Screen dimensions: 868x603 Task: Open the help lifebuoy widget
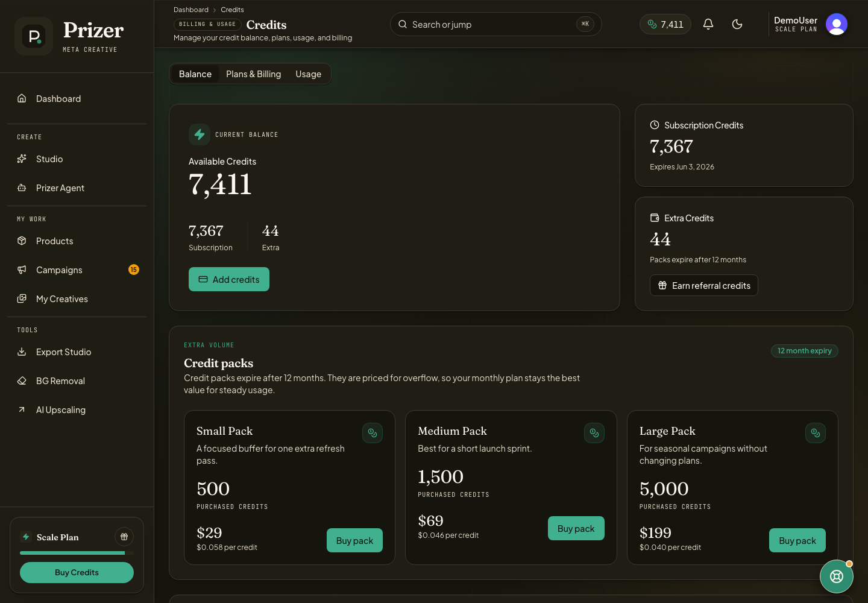[x=837, y=576]
